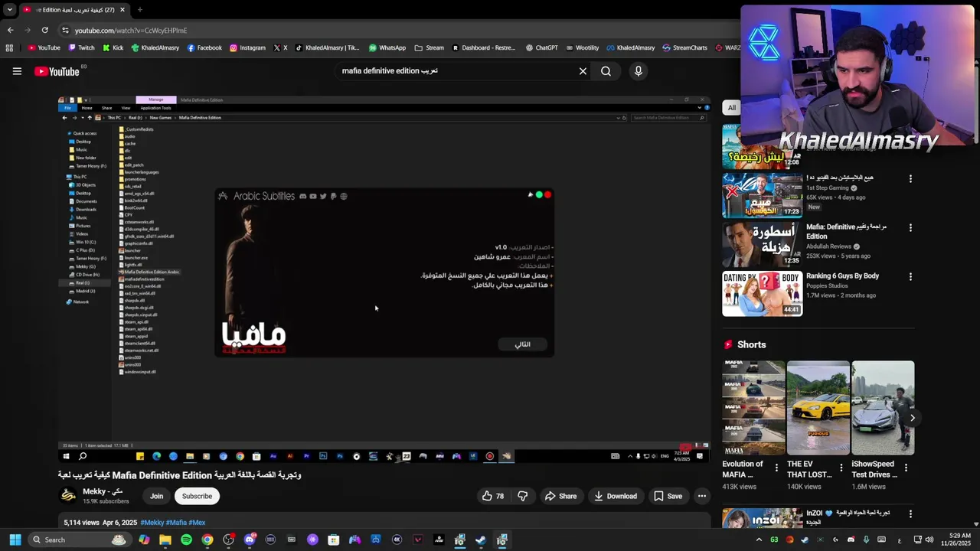Open options for THE EV THAT LOST short
Viewport: 980px width, 551px height.
tap(841, 468)
